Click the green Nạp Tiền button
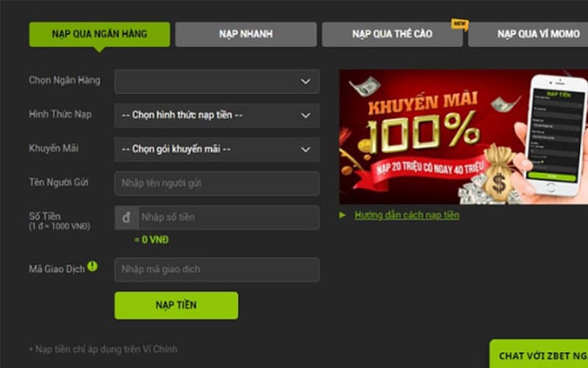Image resolution: width=588 pixels, height=368 pixels. click(x=176, y=305)
